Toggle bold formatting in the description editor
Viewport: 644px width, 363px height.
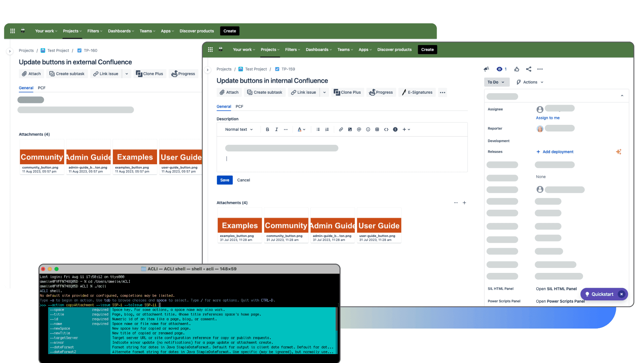(x=267, y=129)
